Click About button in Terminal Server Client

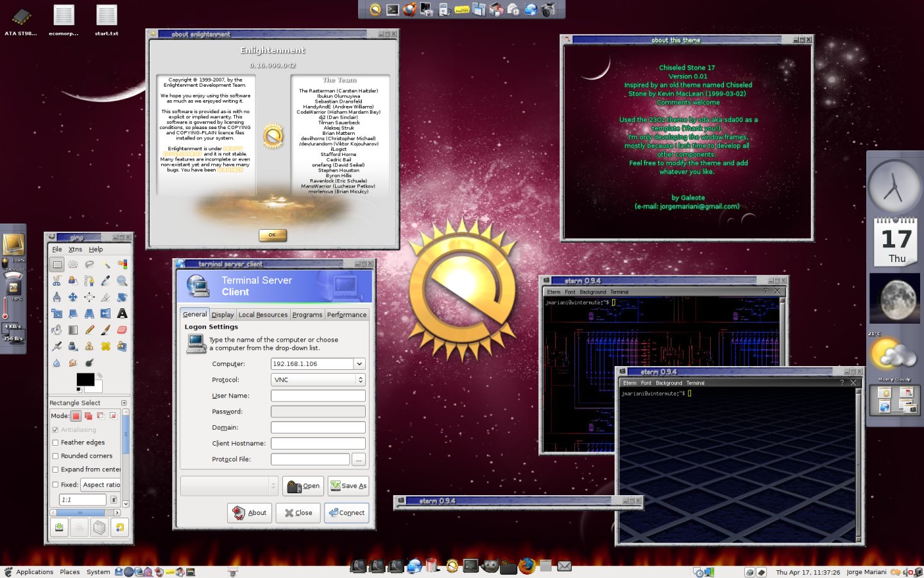coord(250,512)
